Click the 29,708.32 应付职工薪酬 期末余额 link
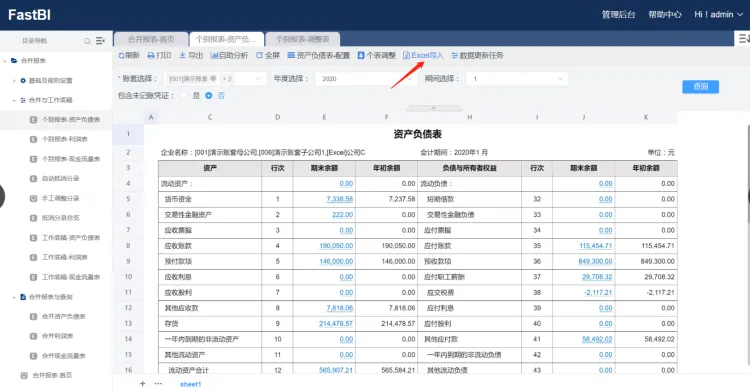Image resolution: width=750 pixels, height=390 pixels. pyautogui.click(x=597, y=277)
